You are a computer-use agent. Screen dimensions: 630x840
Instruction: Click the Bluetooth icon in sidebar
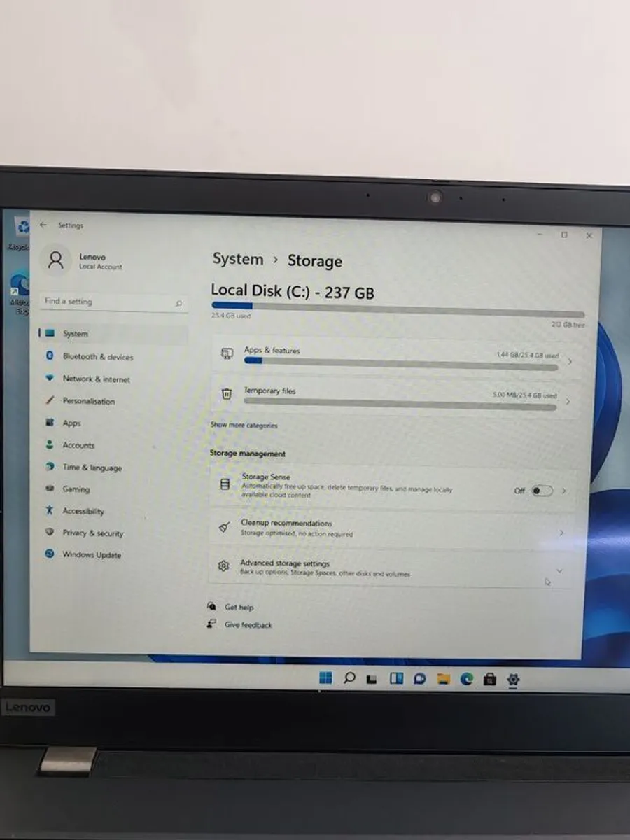[50, 356]
